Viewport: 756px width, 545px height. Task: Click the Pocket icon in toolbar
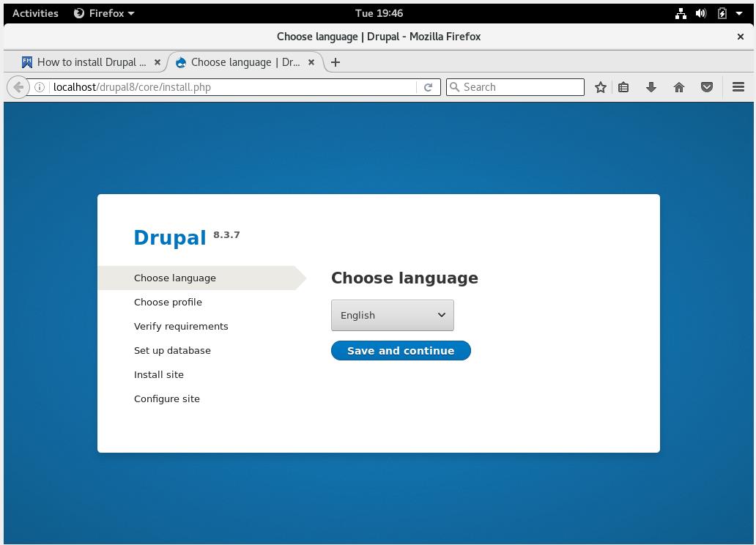click(707, 87)
